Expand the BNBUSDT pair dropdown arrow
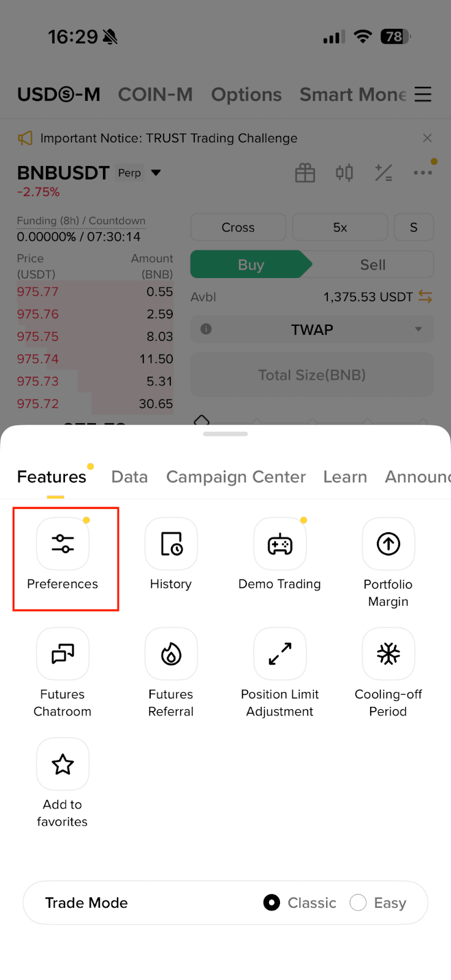Image resolution: width=451 pixels, height=980 pixels. click(156, 173)
